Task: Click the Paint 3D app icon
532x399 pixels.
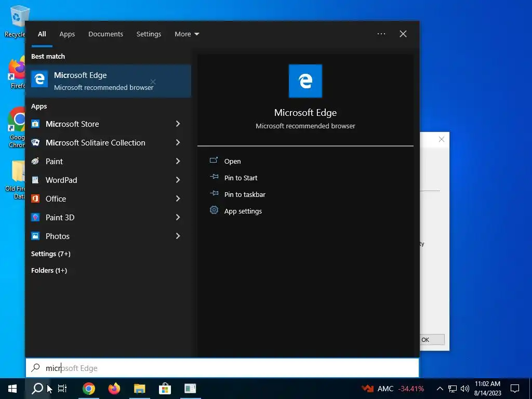Action: (35, 217)
